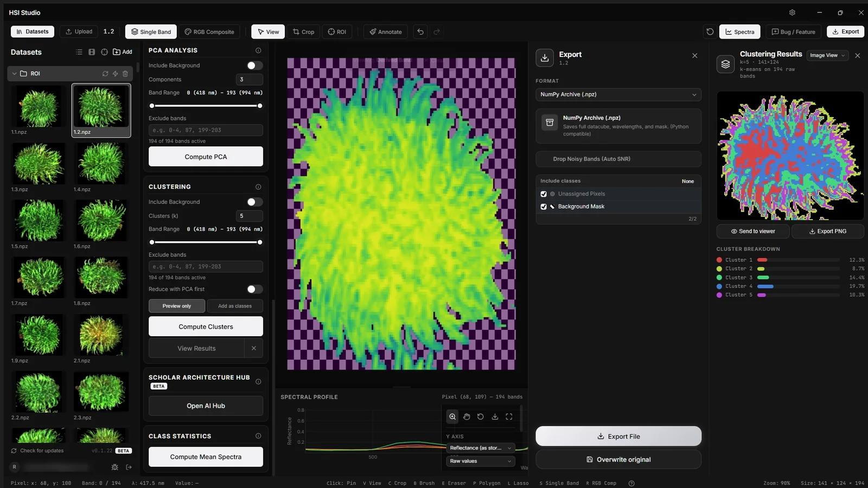Open Raw values dropdown

pos(481,461)
